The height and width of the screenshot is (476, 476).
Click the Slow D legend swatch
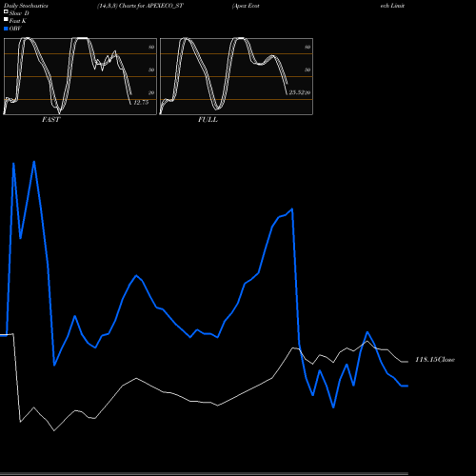click(6, 12)
